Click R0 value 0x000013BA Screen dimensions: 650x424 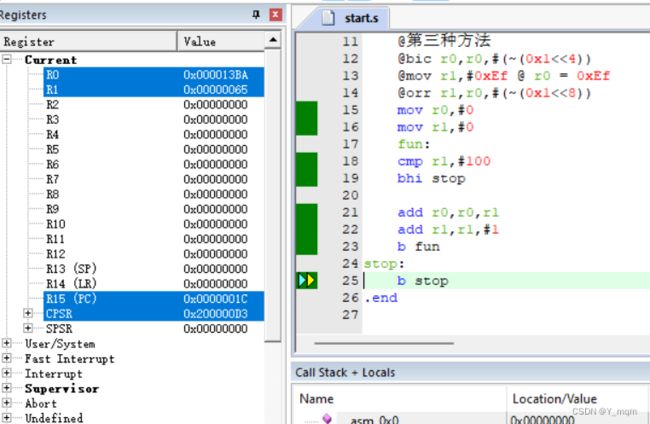pyautogui.click(x=216, y=75)
